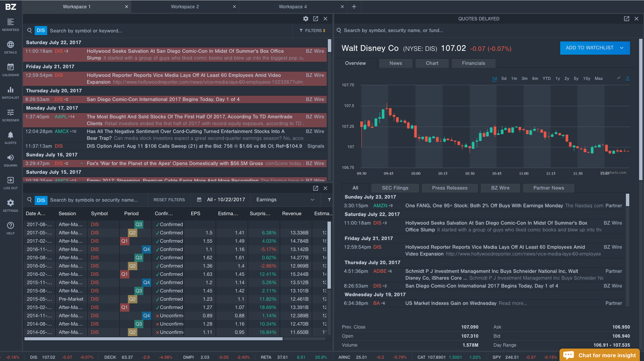Open the Financials tab
This screenshot has width=644, height=361.
[473, 63]
